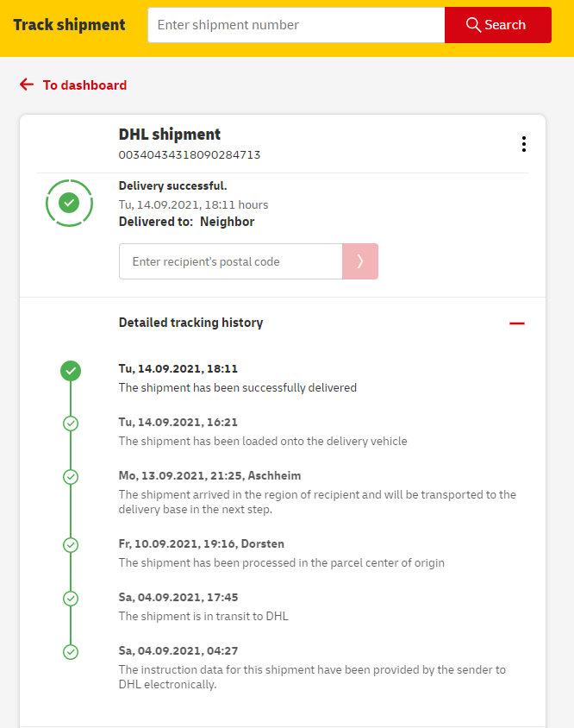The height and width of the screenshot is (728, 574).
Task: Click the Dorsten parcel center checkmark
Action: tap(71, 545)
